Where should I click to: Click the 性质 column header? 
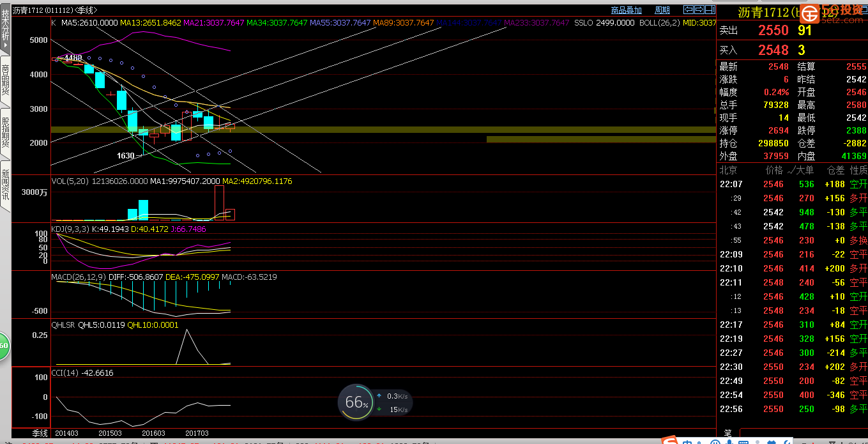(858, 170)
